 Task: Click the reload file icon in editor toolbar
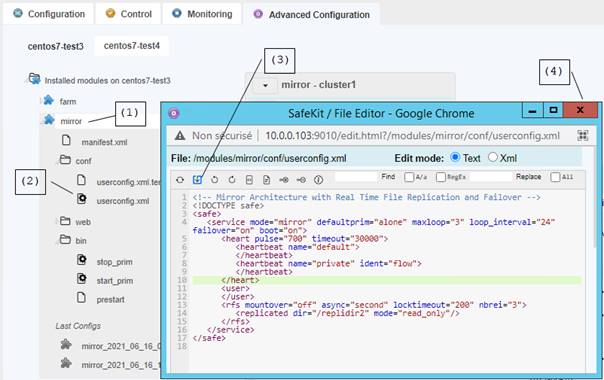pos(180,180)
